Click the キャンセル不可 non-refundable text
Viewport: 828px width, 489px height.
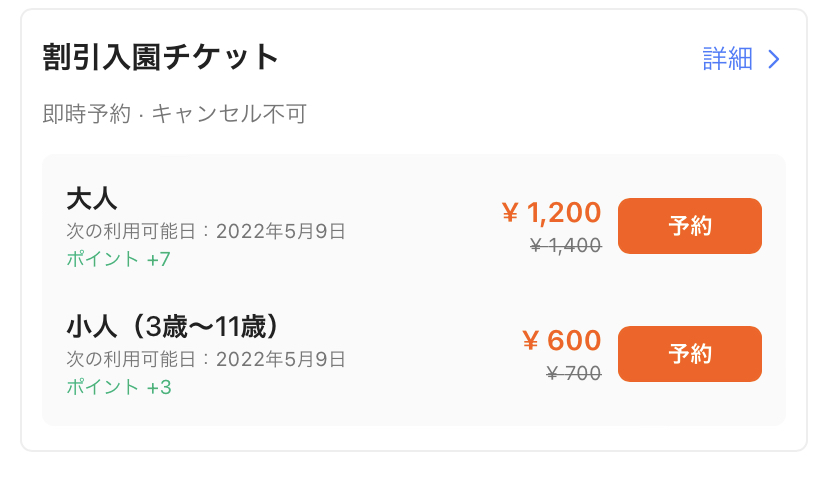click(x=229, y=114)
